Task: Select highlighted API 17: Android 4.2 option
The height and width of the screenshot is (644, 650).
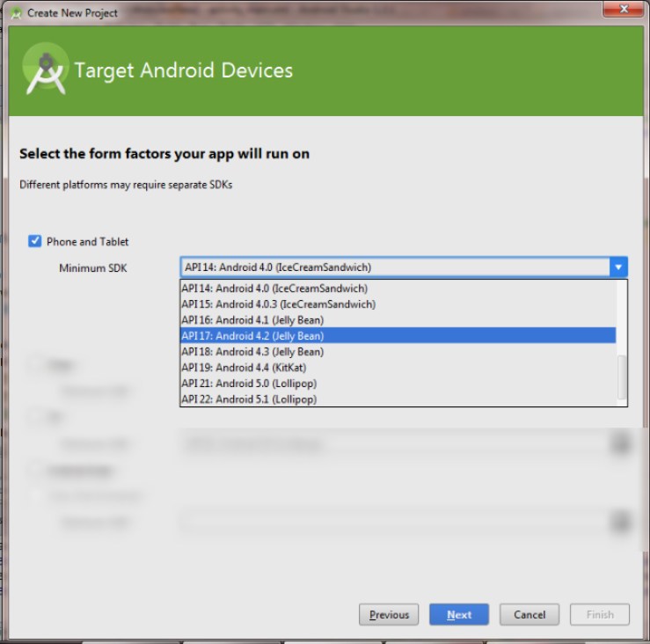Action: (398, 335)
